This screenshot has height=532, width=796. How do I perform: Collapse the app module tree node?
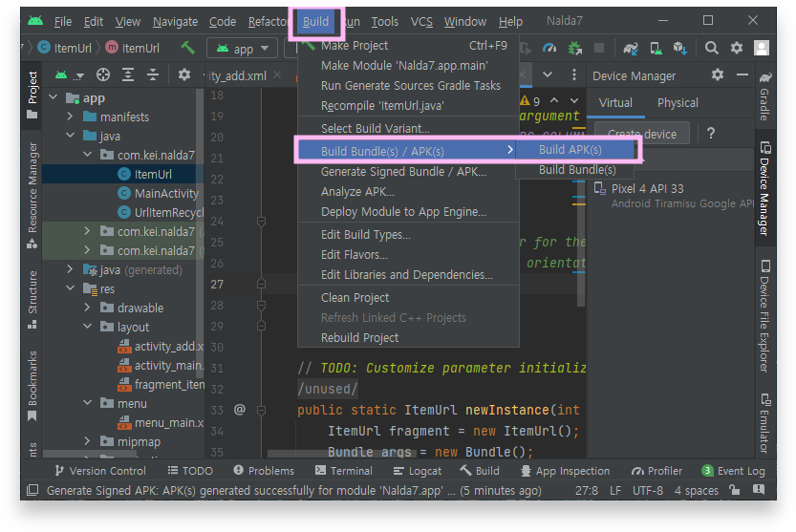coord(54,97)
